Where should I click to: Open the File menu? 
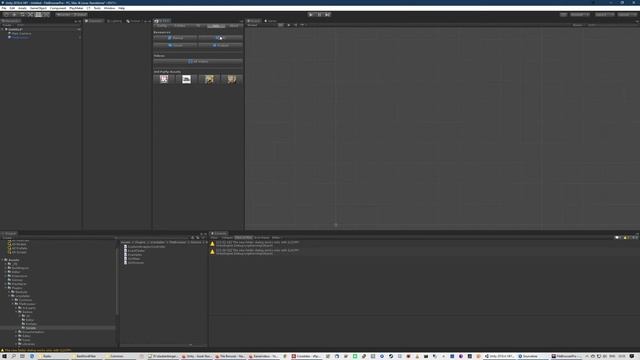click(x=4, y=8)
